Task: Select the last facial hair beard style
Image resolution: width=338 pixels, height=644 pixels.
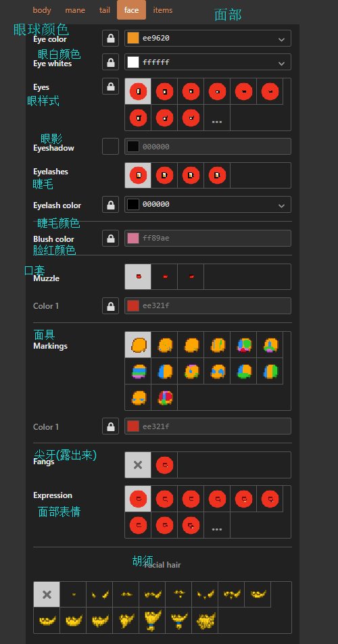Action: pyautogui.click(x=205, y=620)
